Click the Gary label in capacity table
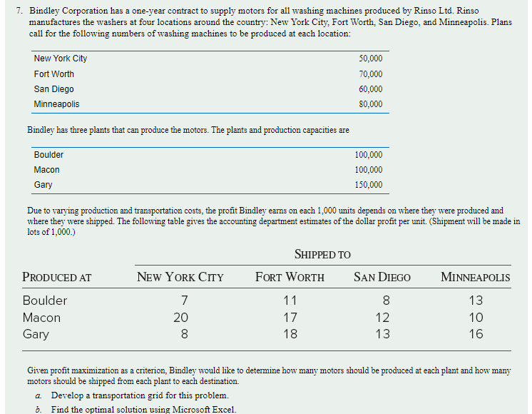The height and width of the screenshot is (414, 532). (43, 185)
